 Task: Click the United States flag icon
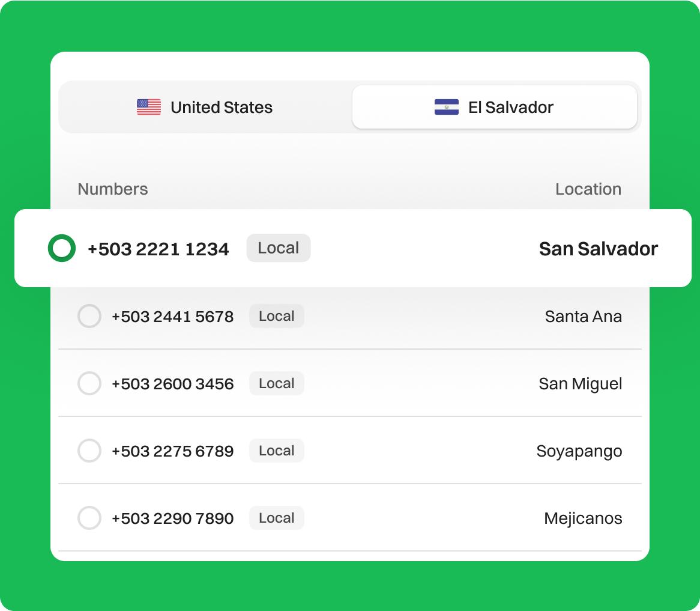[149, 108]
